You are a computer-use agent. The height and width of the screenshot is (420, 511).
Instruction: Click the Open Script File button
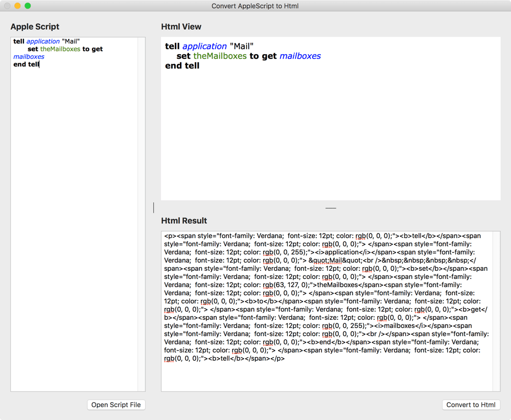[x=116, y=405]
